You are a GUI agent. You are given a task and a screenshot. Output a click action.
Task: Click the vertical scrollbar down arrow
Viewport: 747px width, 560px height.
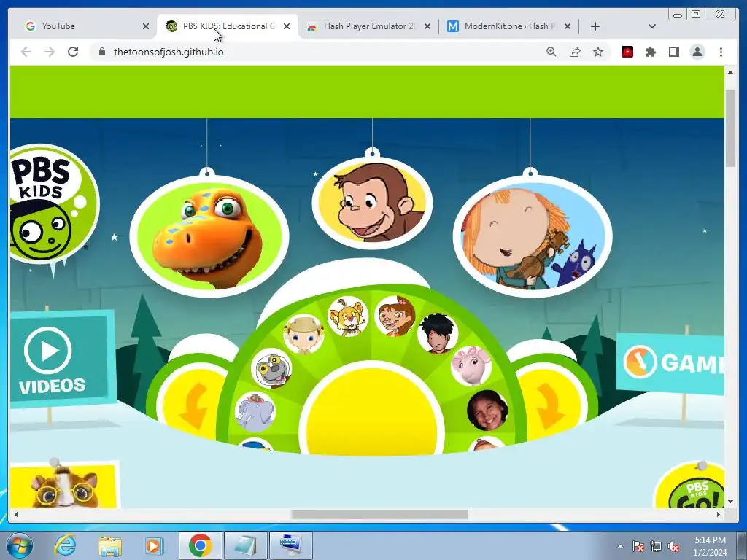click(x=730, y=502)
